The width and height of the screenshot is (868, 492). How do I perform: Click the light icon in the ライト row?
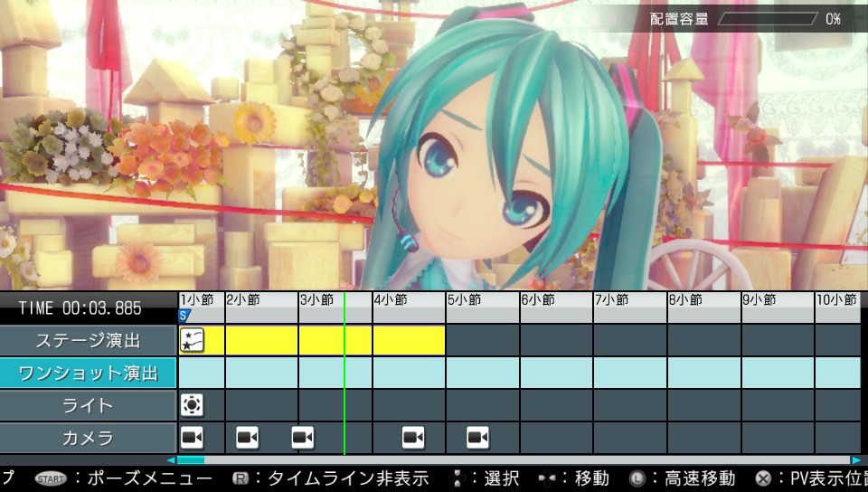coord(192,404)
